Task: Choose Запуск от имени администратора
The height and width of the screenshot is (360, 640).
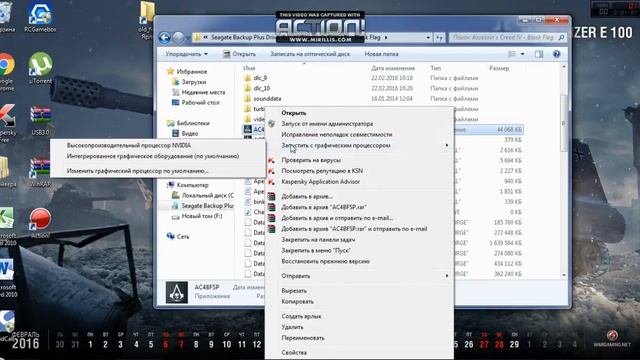Action: pos(327,123)
